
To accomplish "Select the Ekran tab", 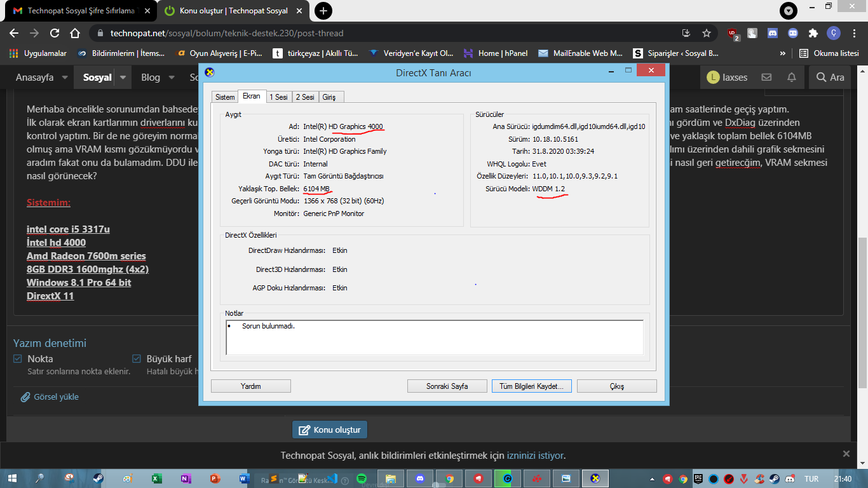I will click(x=252, y=96).
